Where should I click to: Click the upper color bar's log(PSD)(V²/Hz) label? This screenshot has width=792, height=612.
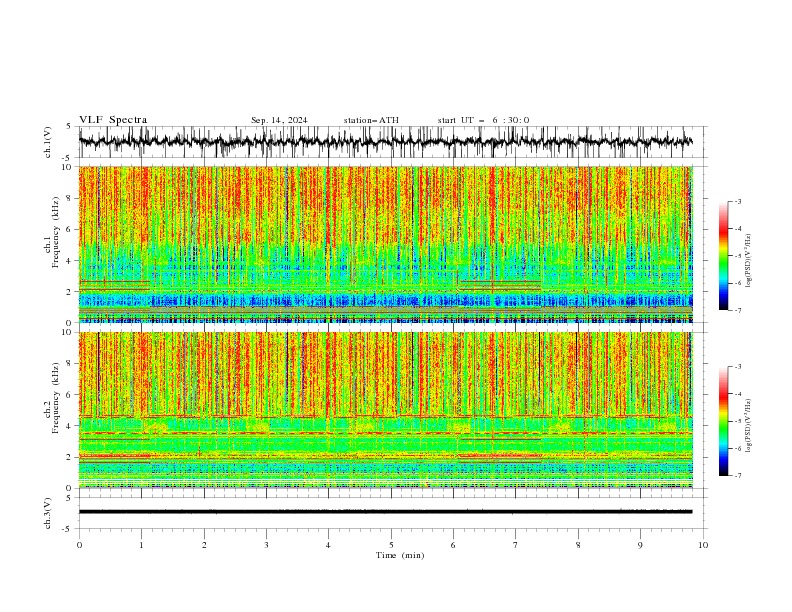click(x=748, y=261)
